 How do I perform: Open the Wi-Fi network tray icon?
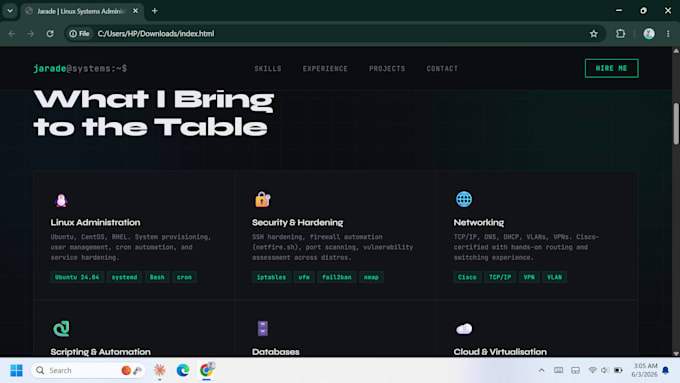coord(592,370)
